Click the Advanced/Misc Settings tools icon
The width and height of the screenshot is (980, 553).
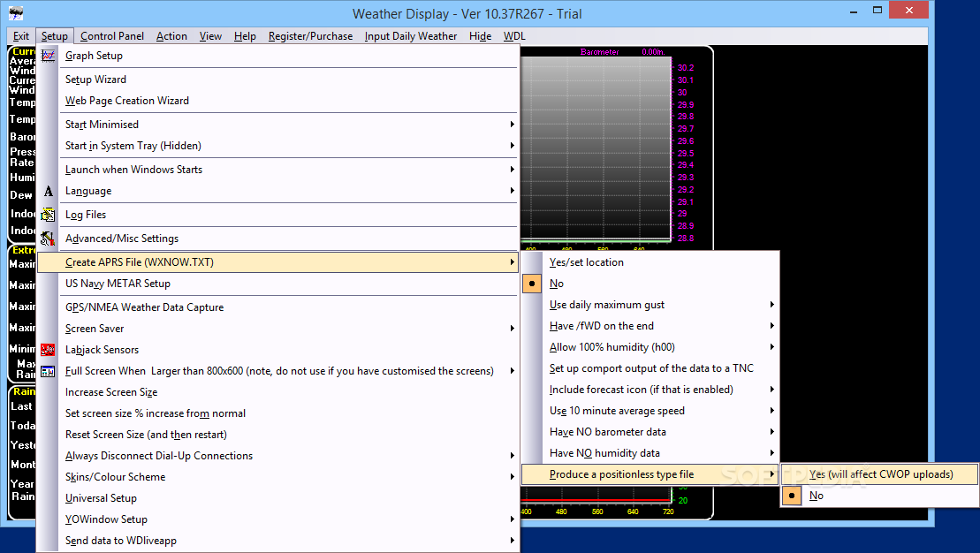point(48,239)
